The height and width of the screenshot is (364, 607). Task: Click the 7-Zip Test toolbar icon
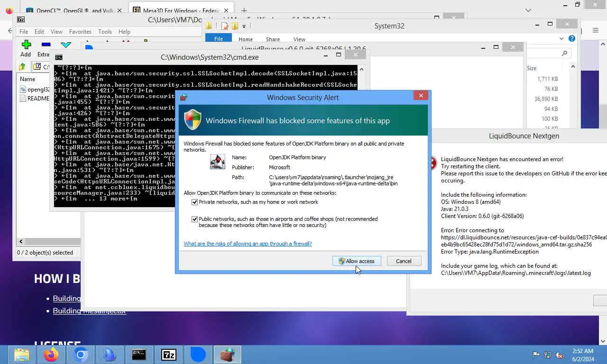click(x=66, y=45)
